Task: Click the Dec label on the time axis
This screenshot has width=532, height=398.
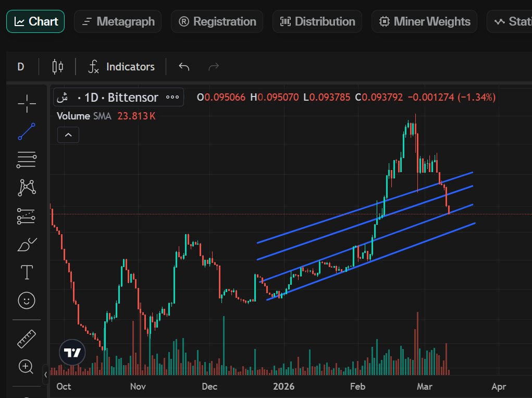Action: click(209, 387)
